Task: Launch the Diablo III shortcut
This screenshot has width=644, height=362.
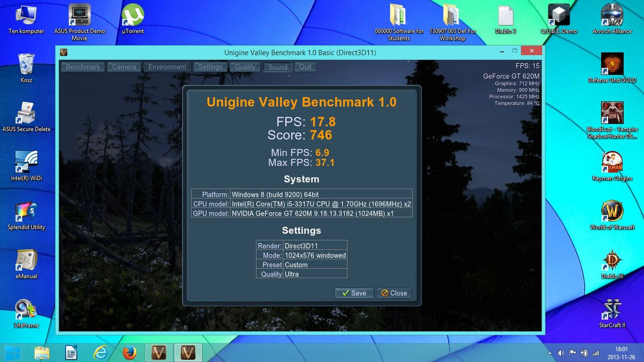Action: click(612, 263)
